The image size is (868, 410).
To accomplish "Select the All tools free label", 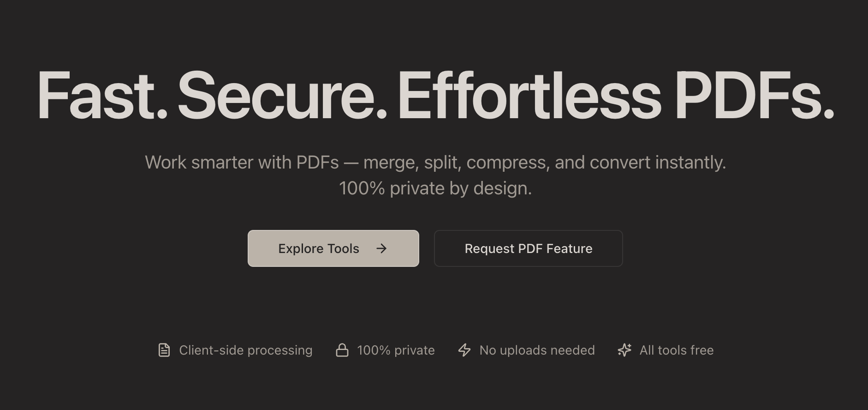I will tap(676, 350).
